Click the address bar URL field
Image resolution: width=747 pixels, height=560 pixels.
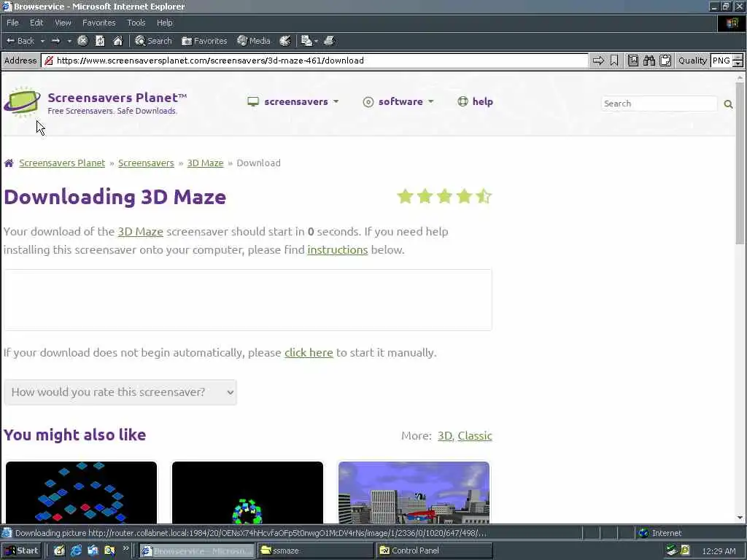click(314, 61)
